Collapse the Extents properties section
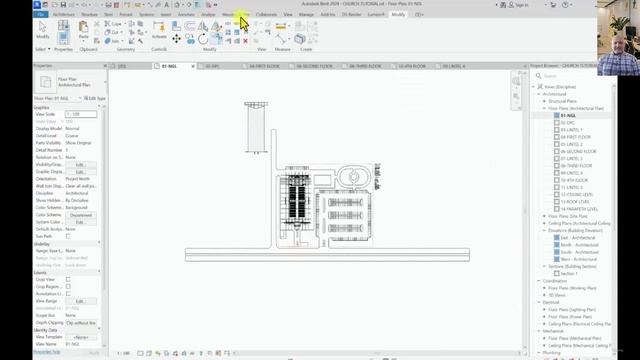This screenshot has height=360, width=640. [99, 272]
